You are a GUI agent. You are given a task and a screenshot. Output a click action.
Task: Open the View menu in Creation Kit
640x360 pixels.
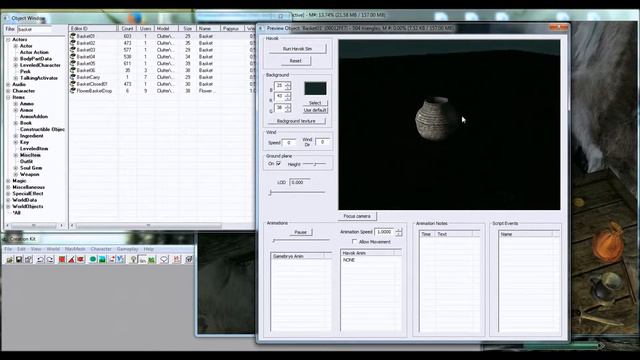click(x=36, y=249)
